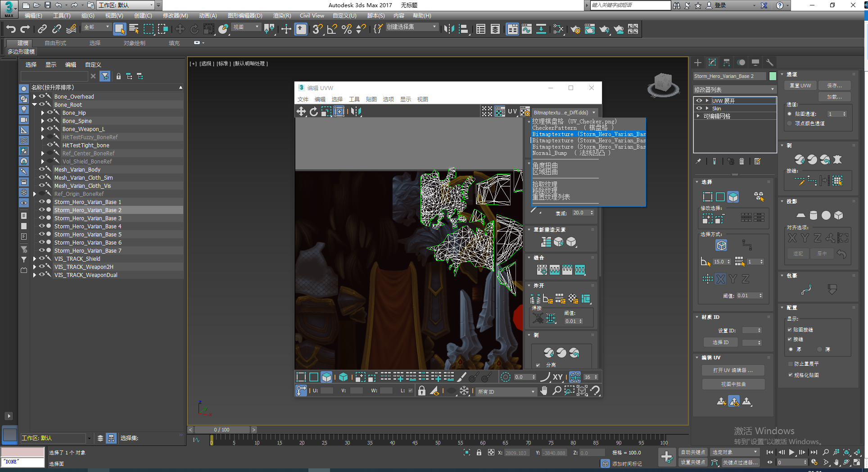The image size is (868, 472).
Task: Hide Bone_Overhead with its eye icon
Action: [42, 96]
